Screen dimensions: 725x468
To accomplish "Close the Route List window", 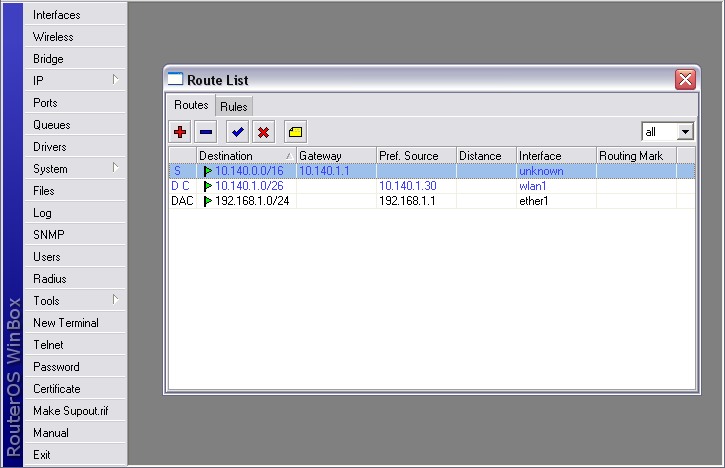I will click(685, 80).
